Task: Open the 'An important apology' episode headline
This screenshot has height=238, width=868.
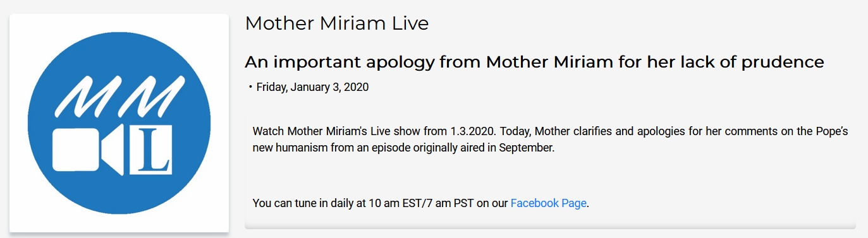Action: [534, 62]
